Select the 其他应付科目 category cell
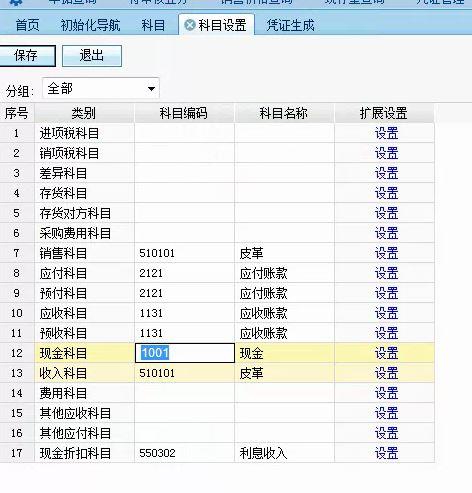This screenshot has width=472, height=493. coord(84,433)
